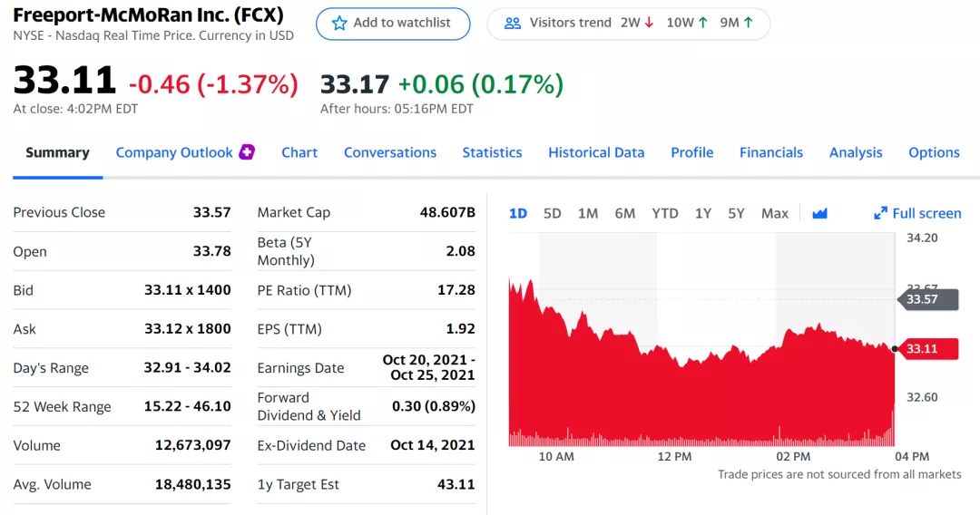980x515 pixels.
Task: Click the Full screen expand arrows icon
Action: (x=880, y=214)
